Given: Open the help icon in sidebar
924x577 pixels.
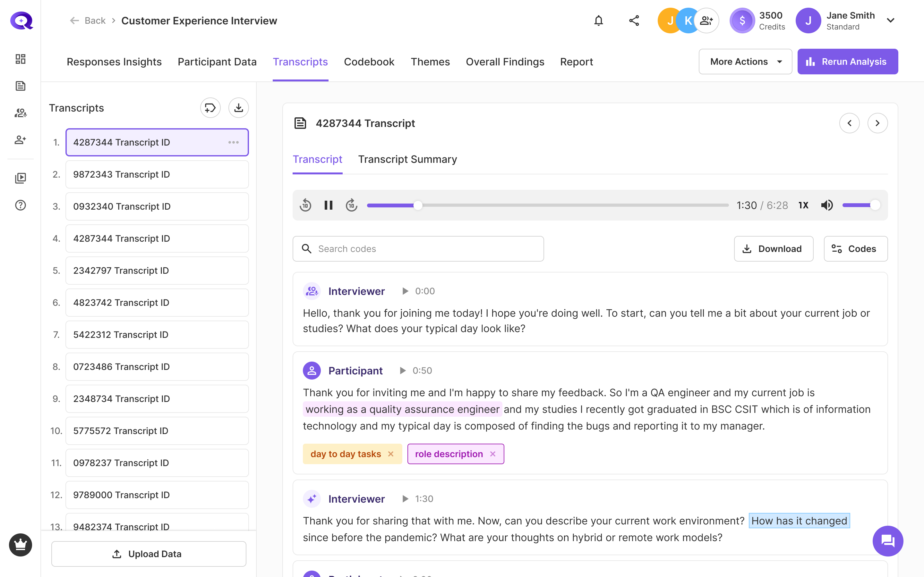Looking at the screenshot, I should coord(21,205).
